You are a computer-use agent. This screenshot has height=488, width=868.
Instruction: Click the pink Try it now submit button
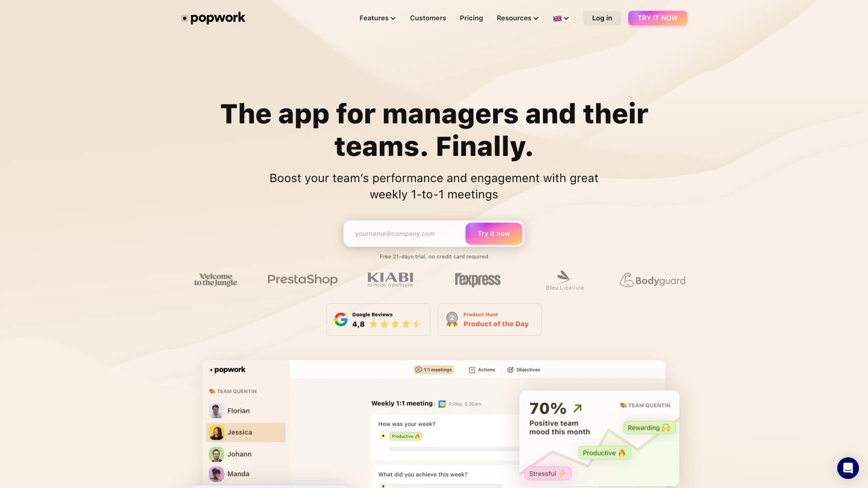point(494,234)
